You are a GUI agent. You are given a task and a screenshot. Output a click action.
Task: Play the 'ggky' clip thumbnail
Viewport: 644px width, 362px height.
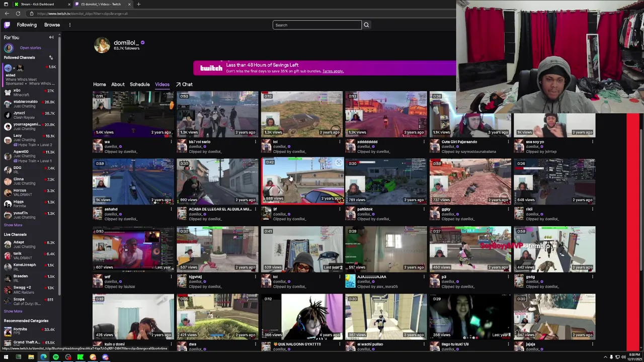pyautogui.click(x=470, y=182)
